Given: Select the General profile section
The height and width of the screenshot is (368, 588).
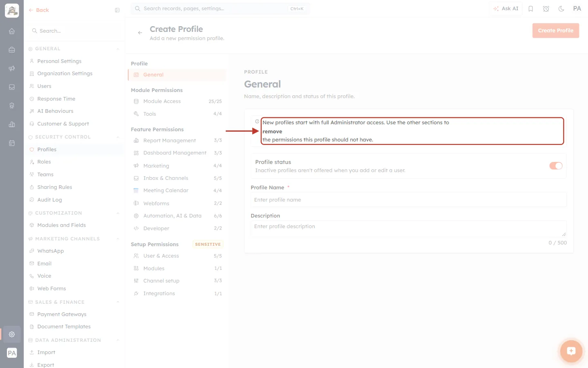Looking at the screenshot, I should tap(177, 75).
